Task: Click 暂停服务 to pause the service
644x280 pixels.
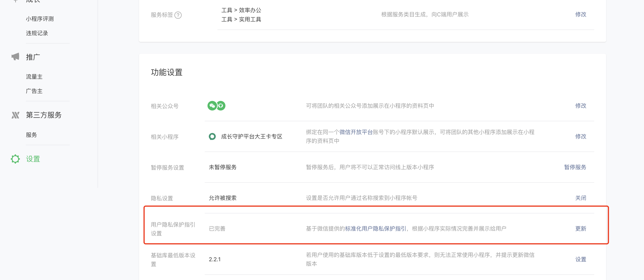Action: (575, 167)
